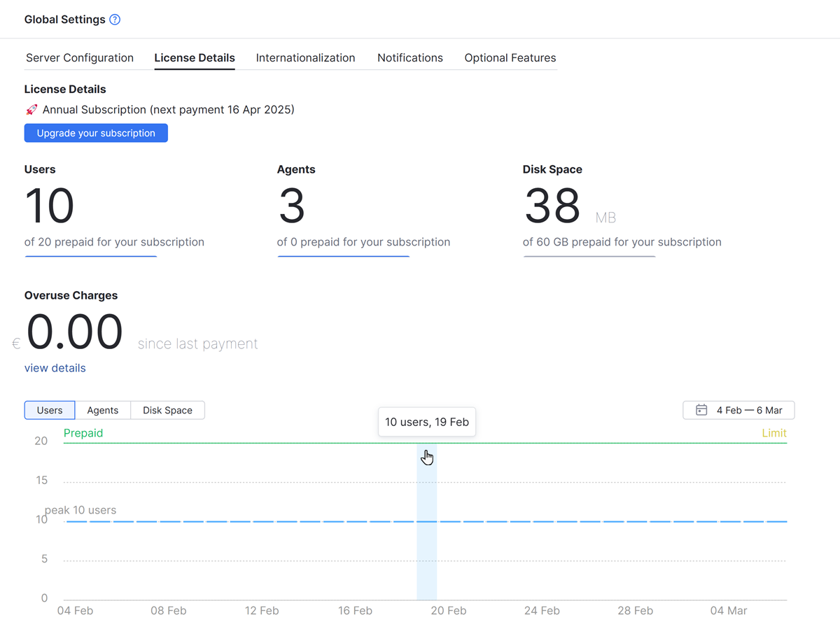The width and height of the screenshot is (840, 638).
Task: Open the 4 Feb — 6 Mar range selector
Action: click(738, 409)
